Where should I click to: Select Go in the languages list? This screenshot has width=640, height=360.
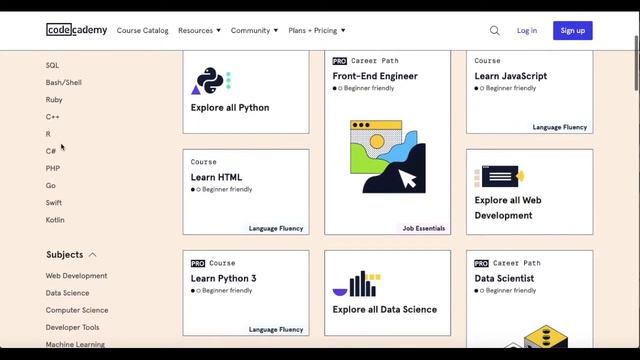[51, 185]
